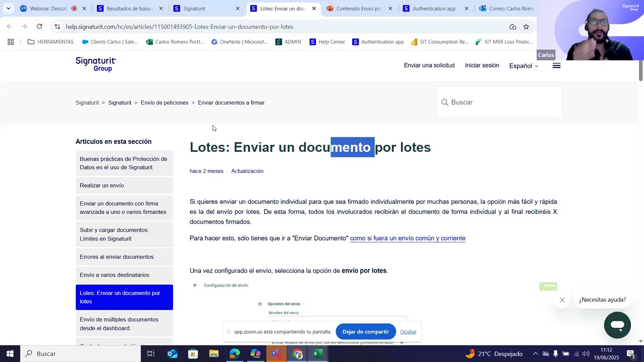Open the OneNote bookmark
The image size is (644, 362).
tap(239, 42)
